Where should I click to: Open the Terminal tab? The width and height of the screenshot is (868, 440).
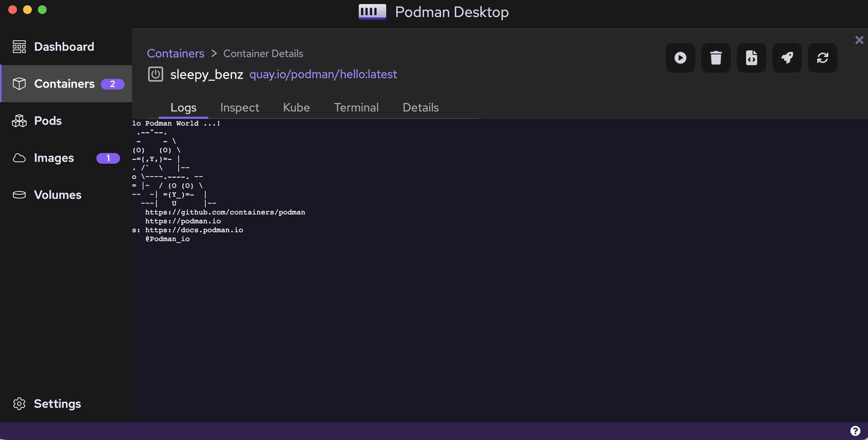pos(356,107)
